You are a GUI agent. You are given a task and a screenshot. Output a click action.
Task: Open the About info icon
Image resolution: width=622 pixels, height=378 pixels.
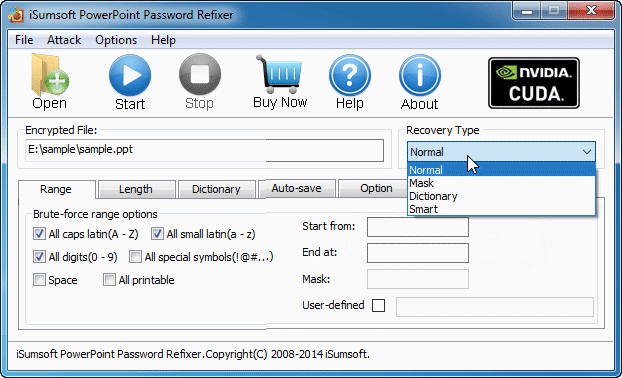(420, 75)
